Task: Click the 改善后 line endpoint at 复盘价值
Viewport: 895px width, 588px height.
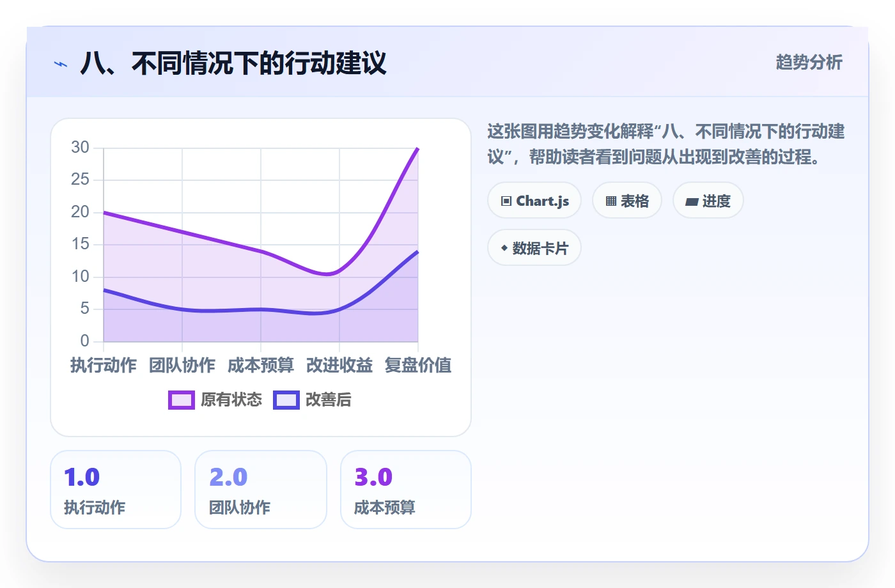Action: 418,251
